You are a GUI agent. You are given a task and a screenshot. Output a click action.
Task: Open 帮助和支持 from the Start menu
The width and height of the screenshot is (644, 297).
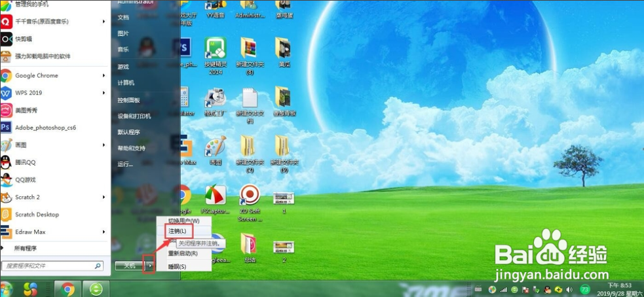coord(132,148)
